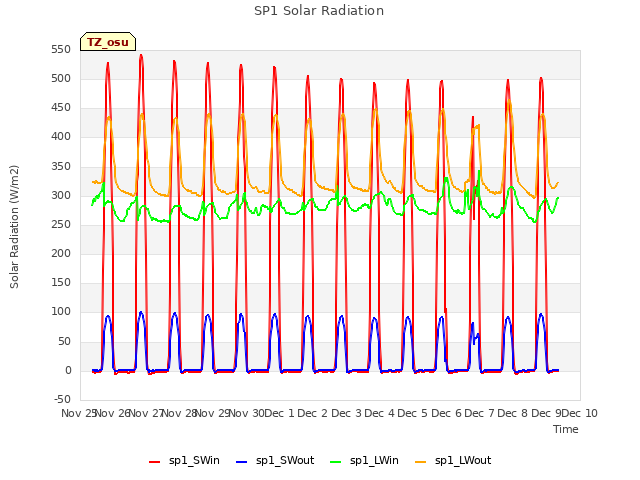Click the Dec 10 x-axis tick label
Screen dimensions: 640x480
pyautogui.click(x=580, y=413)
